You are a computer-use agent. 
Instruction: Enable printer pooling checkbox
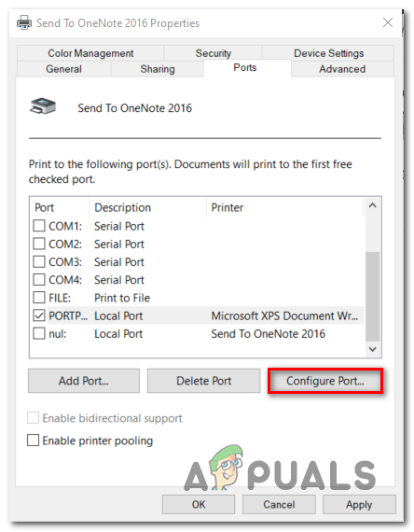33,441
